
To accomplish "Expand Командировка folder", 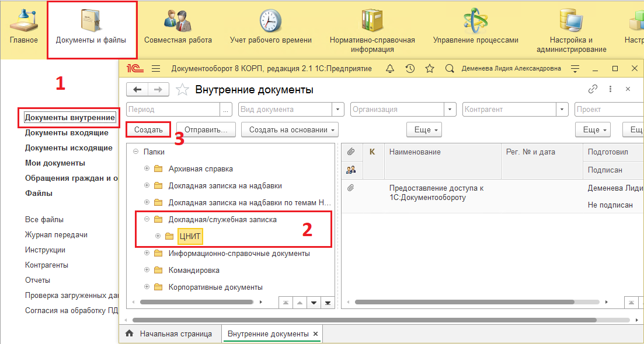I will (147, 270).
